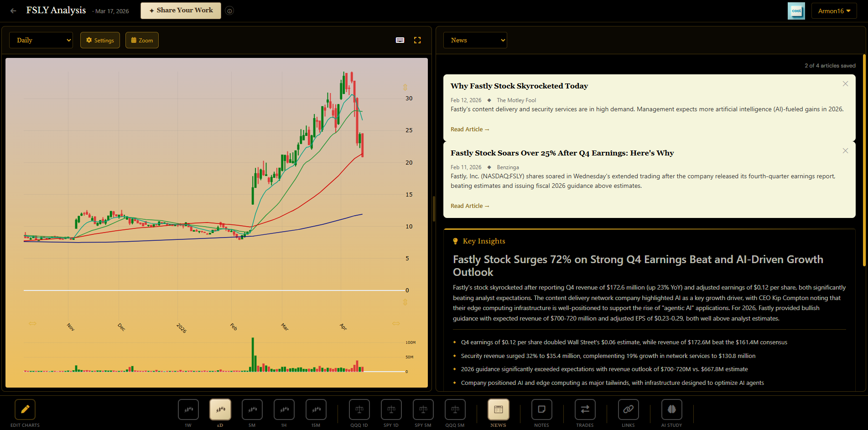
Task: Click the 'Feb 11, 2026' article date
Action: click(x=466, y=167)
